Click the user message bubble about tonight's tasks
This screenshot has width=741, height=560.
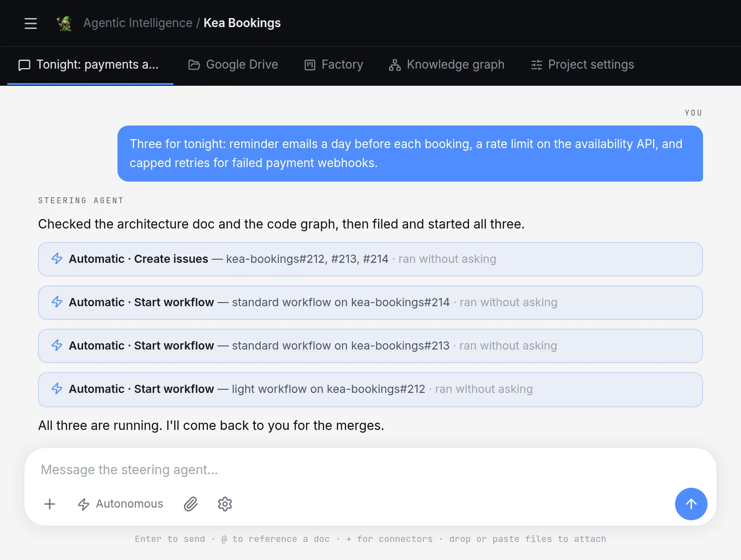point(410,154)
